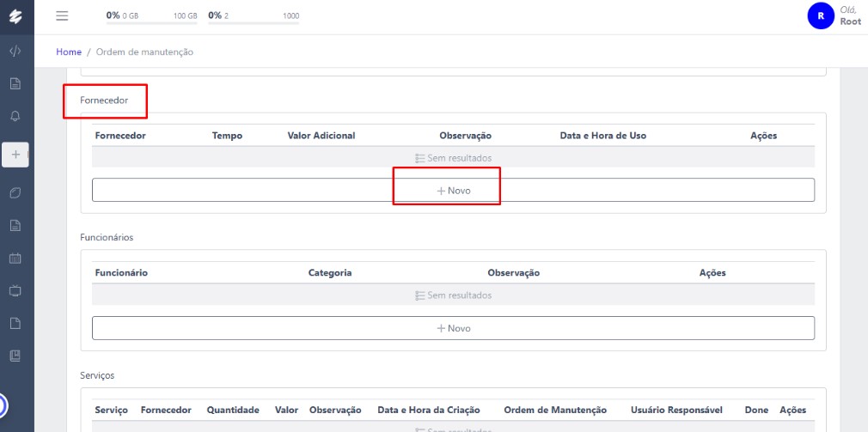Open the leaf icon in sidebar
This screenshot has width=868, height=432.
15,192
